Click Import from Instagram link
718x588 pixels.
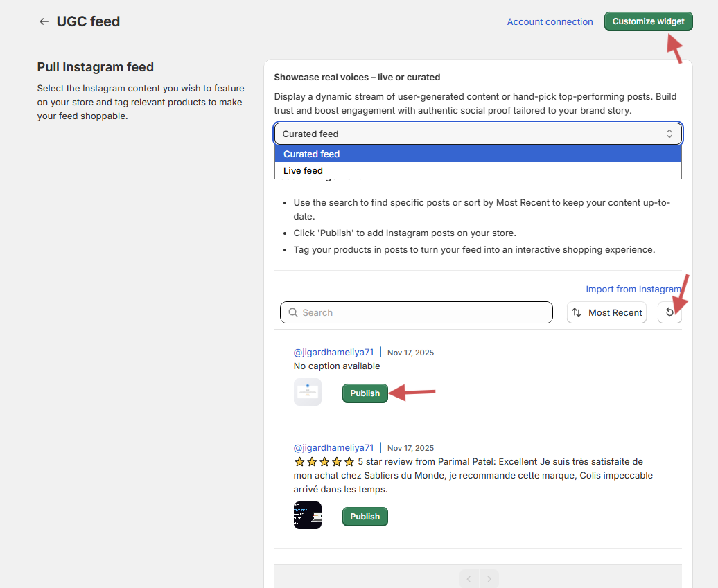(633, 289)
